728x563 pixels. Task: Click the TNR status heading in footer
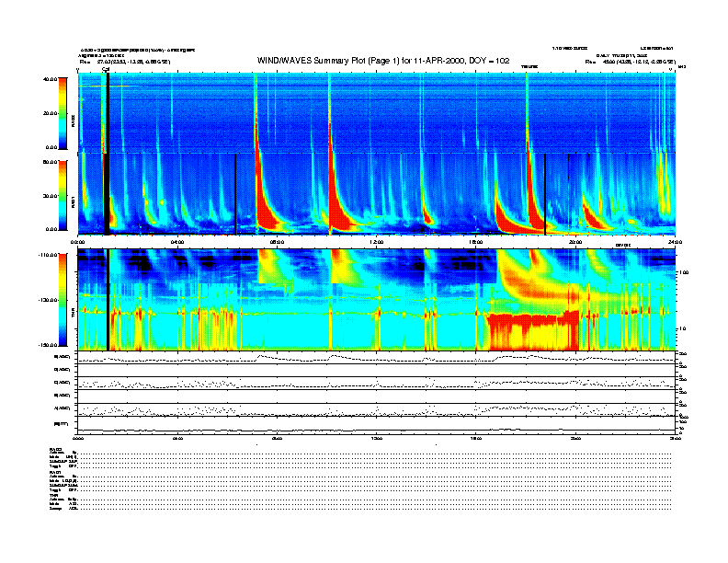(54, 495)
